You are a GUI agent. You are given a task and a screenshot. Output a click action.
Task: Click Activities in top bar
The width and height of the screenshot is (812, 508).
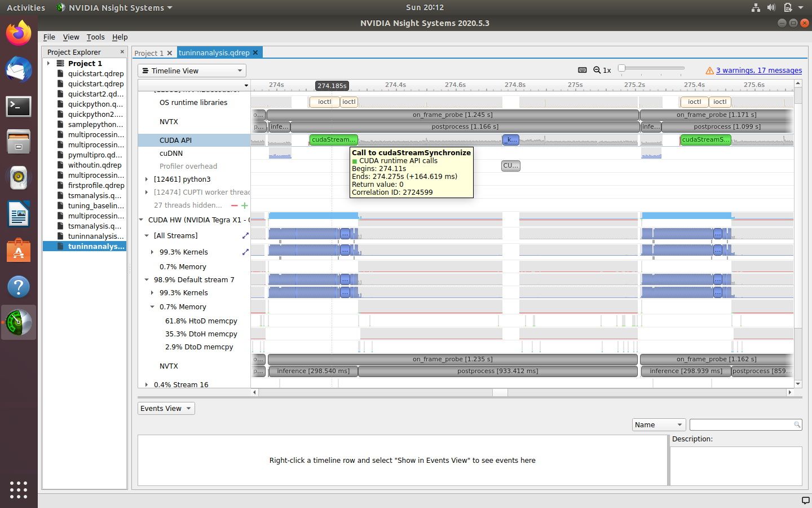point(26,7)
